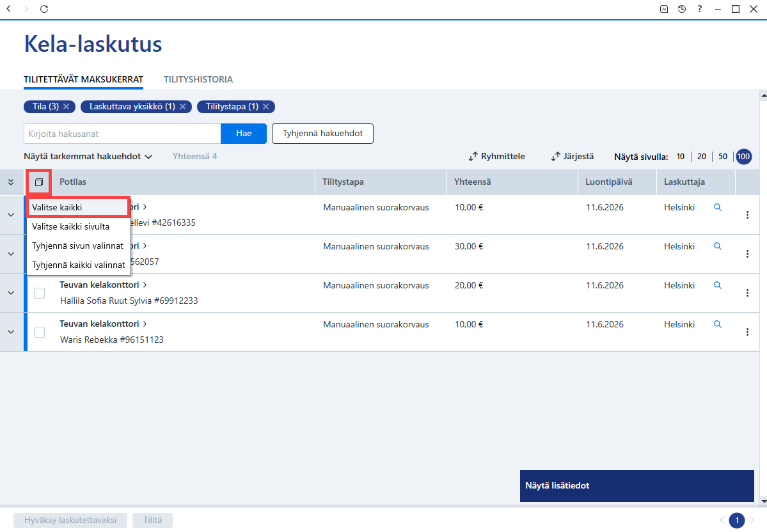The image size is (767, 532).
Task: Click the Ryhmittele grouping control
Action: click(496, 157)
